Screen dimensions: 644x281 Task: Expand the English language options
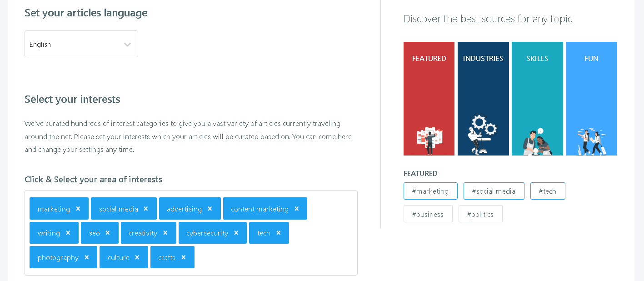coord(81,44)
